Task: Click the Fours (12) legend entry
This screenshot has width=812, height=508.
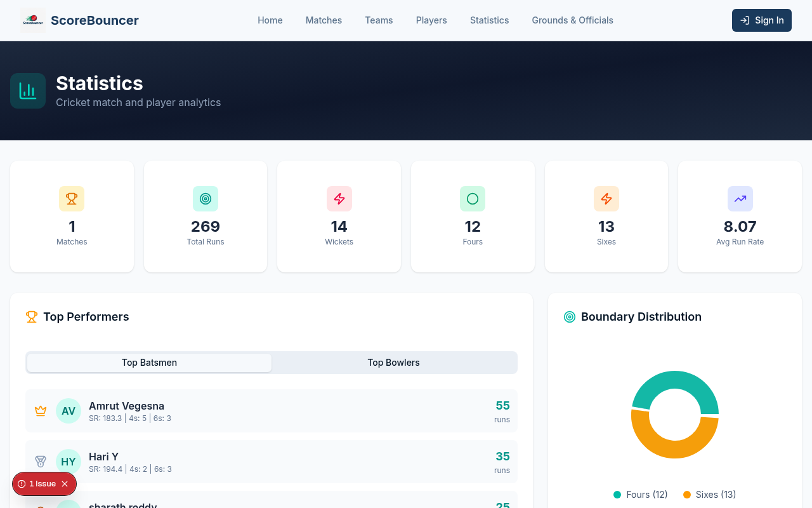Action: pos(641,495)
